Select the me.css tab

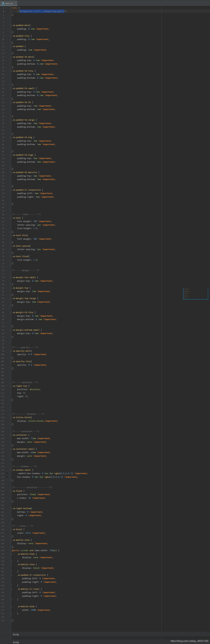click(x=9, y=3)
